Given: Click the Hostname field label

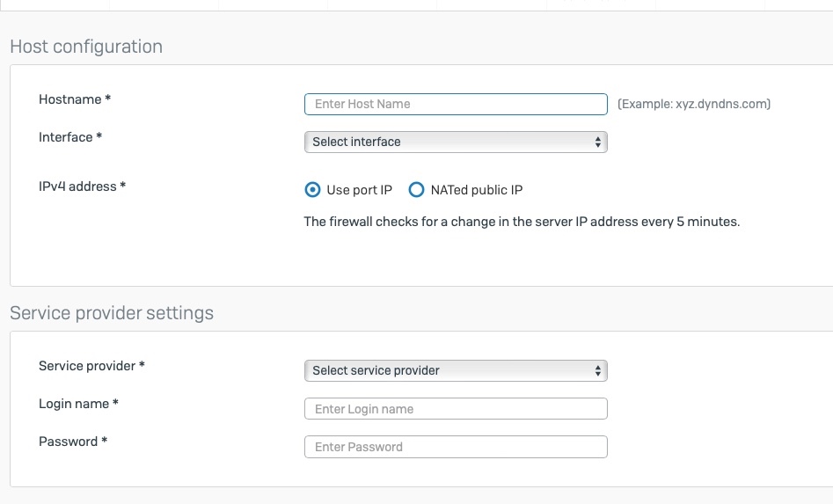Looking at the screenshot, I should pyautogui.click(x=75, y=99).
